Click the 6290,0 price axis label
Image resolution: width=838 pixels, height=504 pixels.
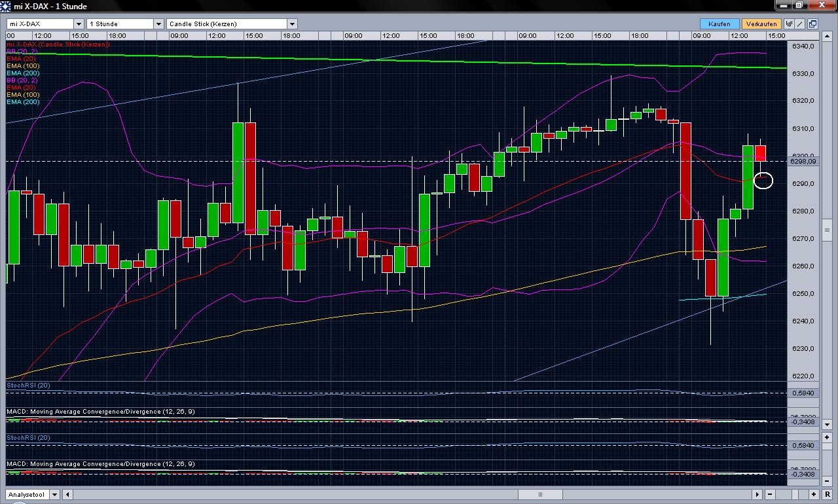coord(803,183)
